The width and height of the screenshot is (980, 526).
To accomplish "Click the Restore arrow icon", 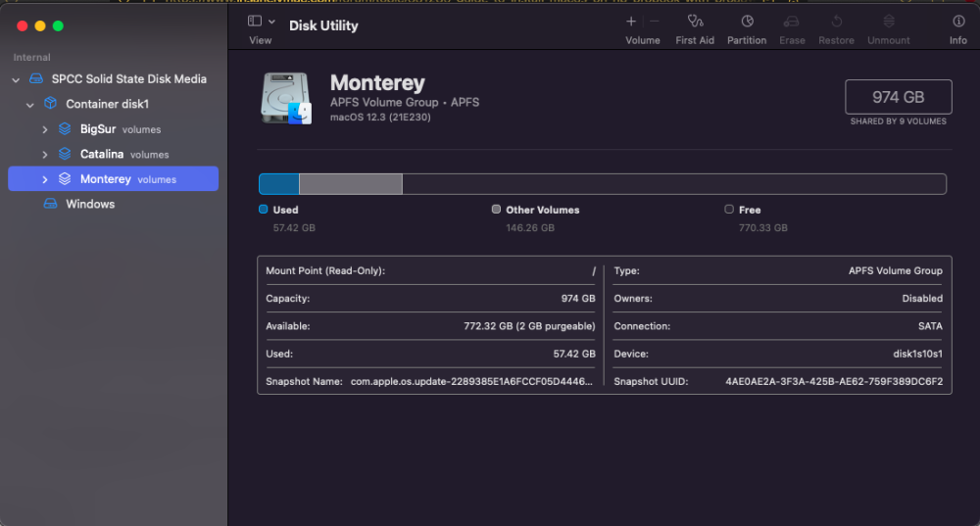I will point(836,22).
